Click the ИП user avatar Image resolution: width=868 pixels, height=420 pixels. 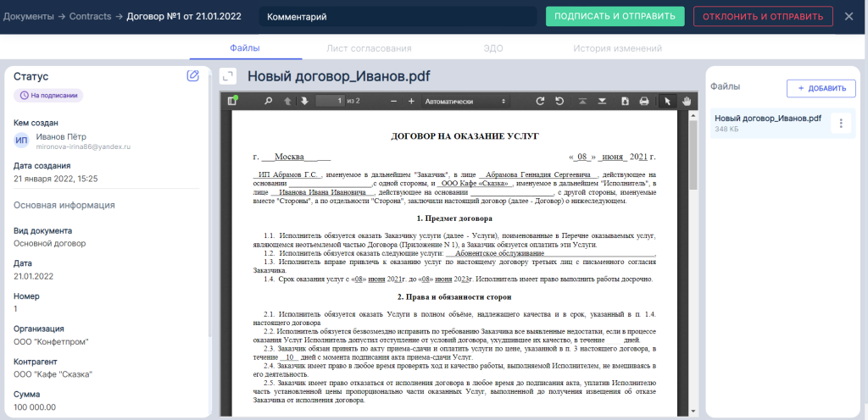coord(21,141)
